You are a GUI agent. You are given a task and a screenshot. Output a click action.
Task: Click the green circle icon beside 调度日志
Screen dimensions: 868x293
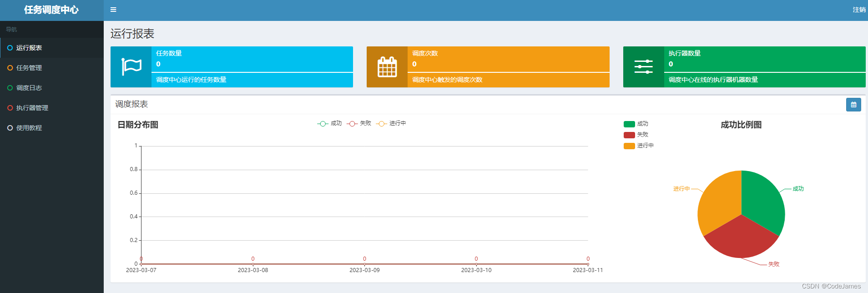(10, 88)
